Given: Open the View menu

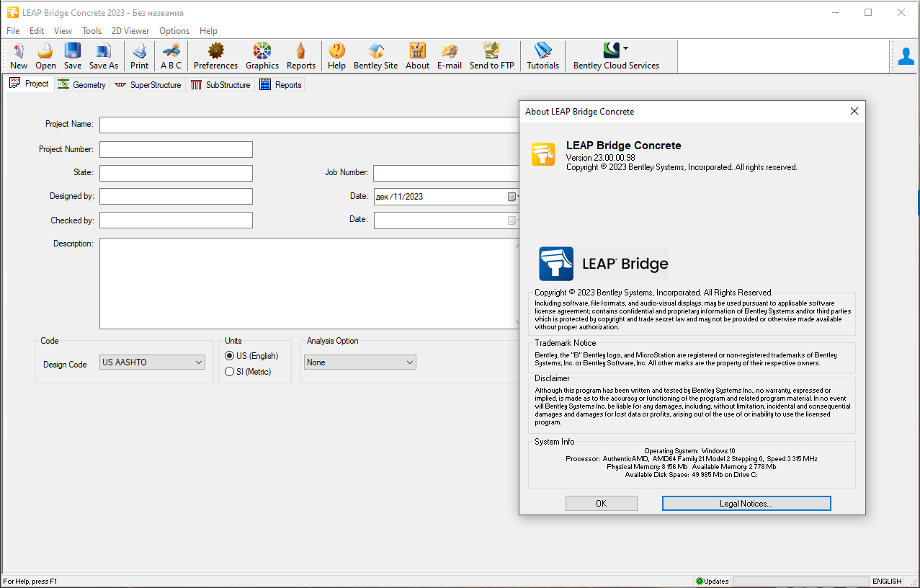Looking at the screenshot, I should pyautogui.click(x=63, y=31).
